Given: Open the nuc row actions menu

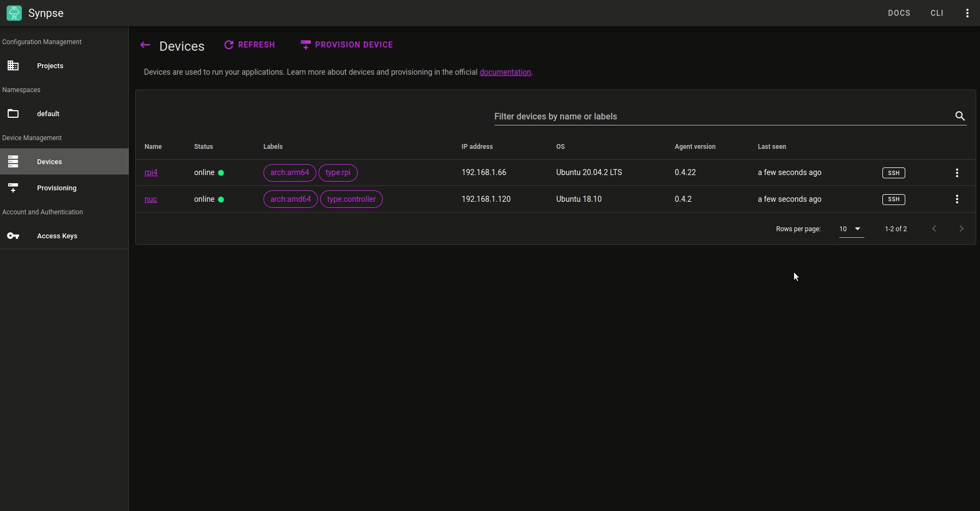Looking at the screenshot, I should pyautogui.click(x=957, y=200).
